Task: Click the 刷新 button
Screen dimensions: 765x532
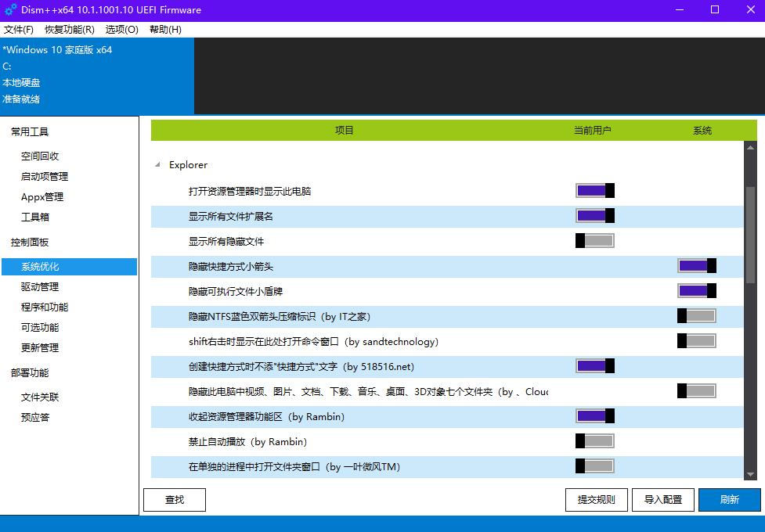Action: tap(730, 500)
